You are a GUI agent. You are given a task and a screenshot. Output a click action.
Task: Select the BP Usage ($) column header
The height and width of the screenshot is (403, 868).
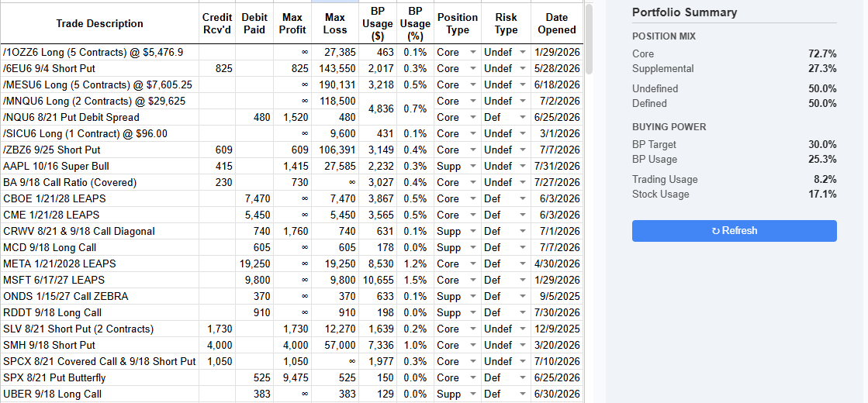(378, 24)
